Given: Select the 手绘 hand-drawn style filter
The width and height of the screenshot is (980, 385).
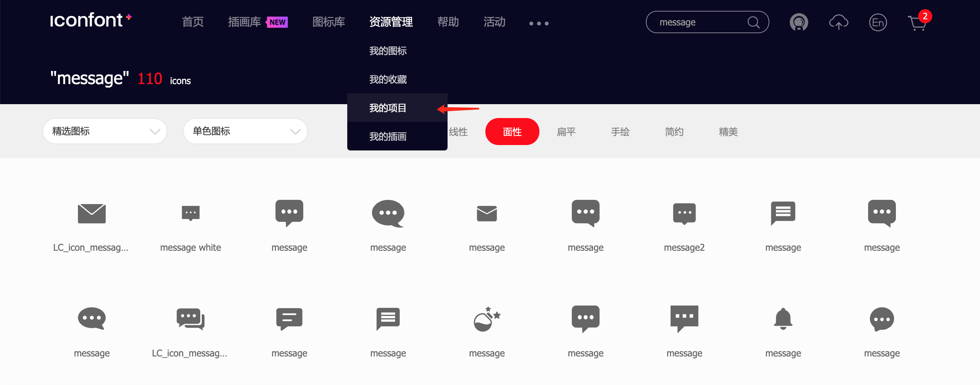Looking at the screenshot, I should coord(620,131).
